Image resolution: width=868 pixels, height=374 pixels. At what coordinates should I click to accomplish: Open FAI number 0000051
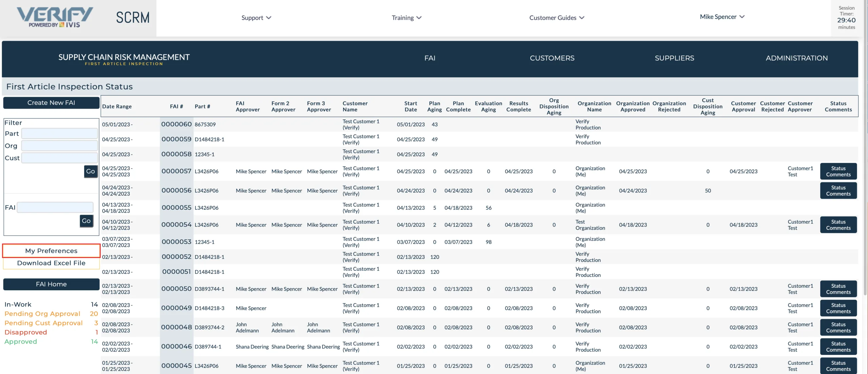point(176,272)
